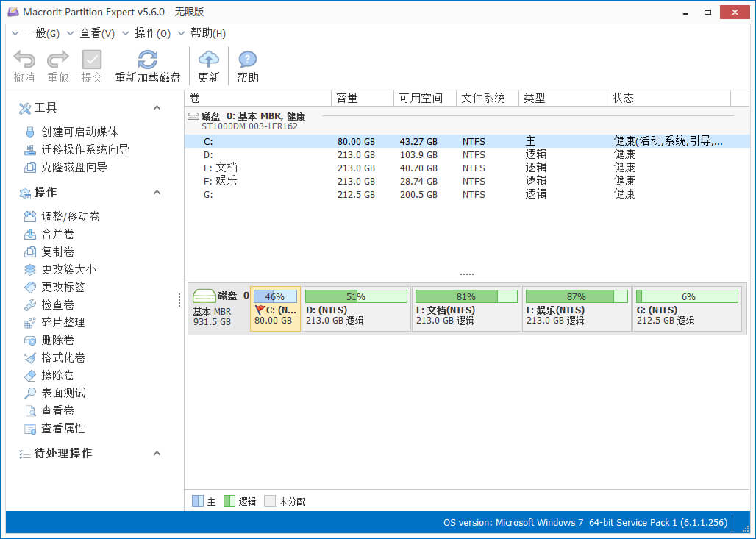
Task: Click the 复制卷 copy icon
Action: (30, 251)
